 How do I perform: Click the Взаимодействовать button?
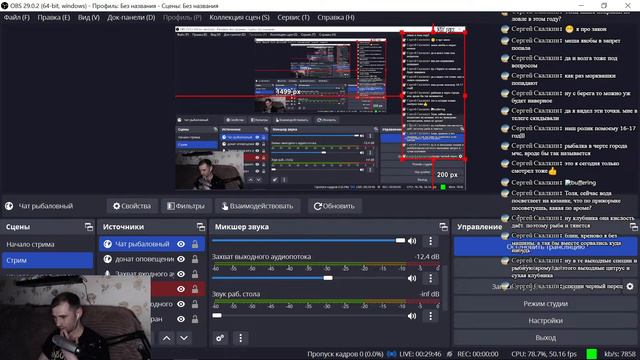click(x=258, y=206)
